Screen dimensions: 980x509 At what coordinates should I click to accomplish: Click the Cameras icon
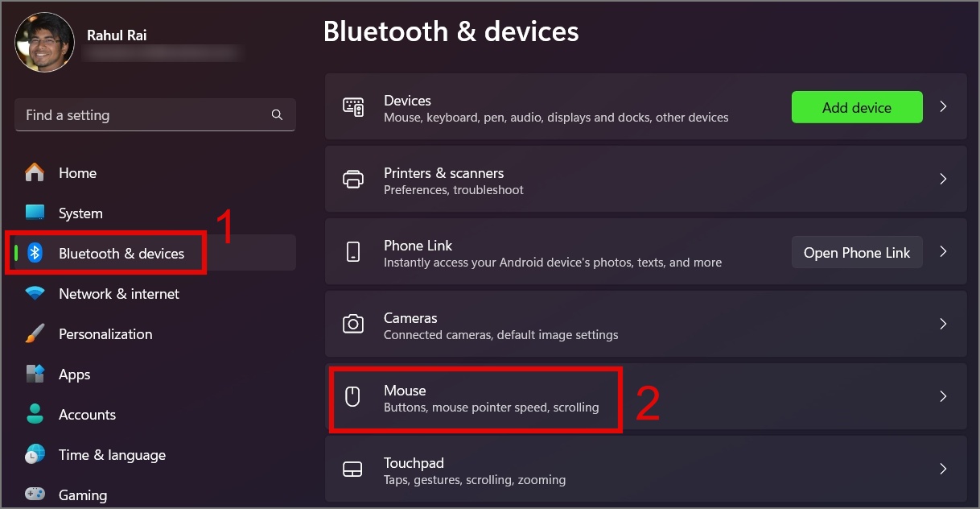click(352, 324)
